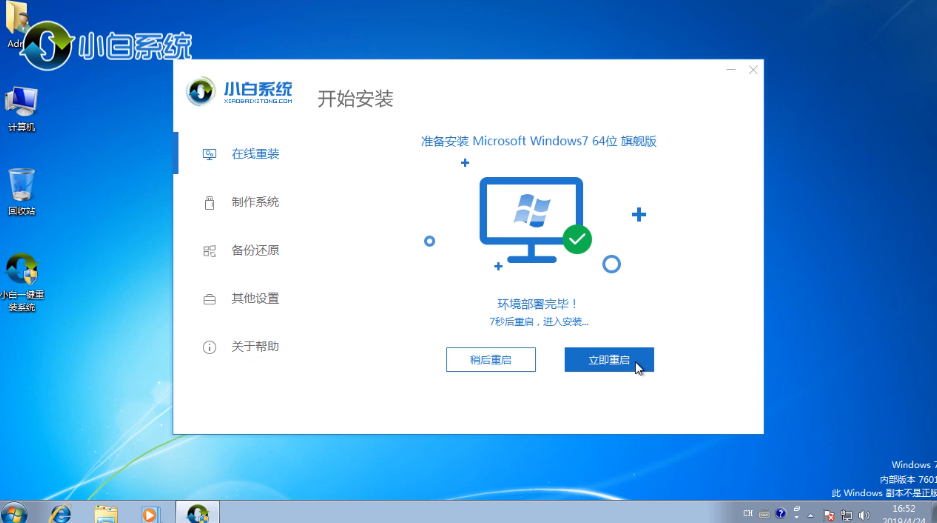Click the toolbox icon beside 其他设置
Viewport: 937px width, 523px height.
tap(209, 299)
